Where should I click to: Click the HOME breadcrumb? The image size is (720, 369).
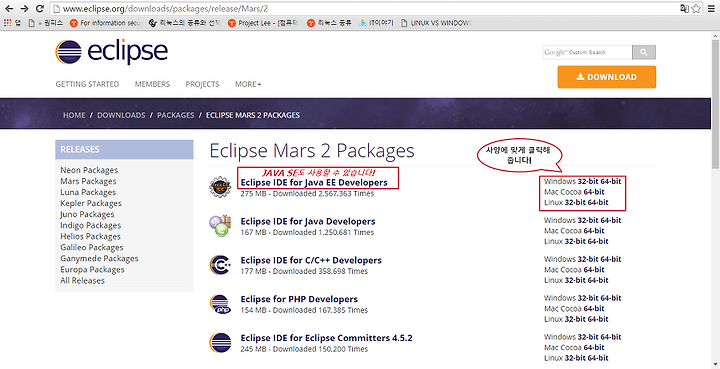[x=74, y=115]
